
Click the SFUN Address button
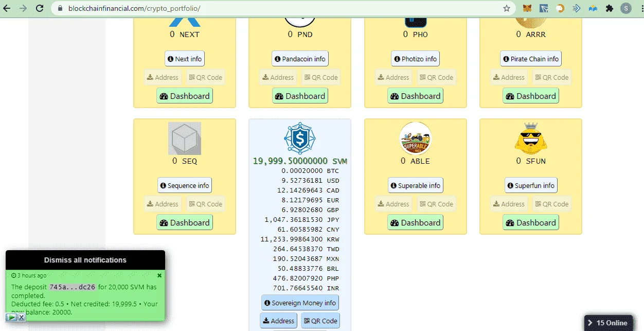click(x=509, y=204)
